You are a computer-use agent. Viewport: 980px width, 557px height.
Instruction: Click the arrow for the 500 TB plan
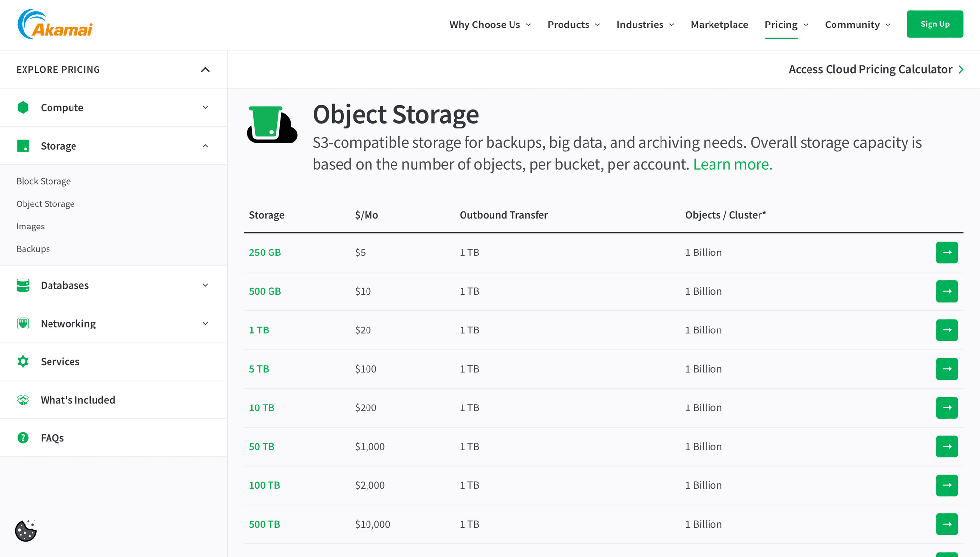[x=947, y=524]
